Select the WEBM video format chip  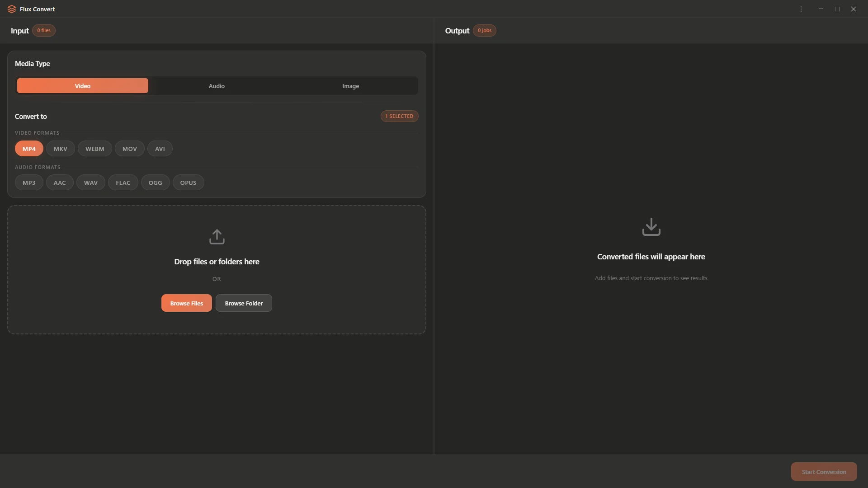point(94,148)
